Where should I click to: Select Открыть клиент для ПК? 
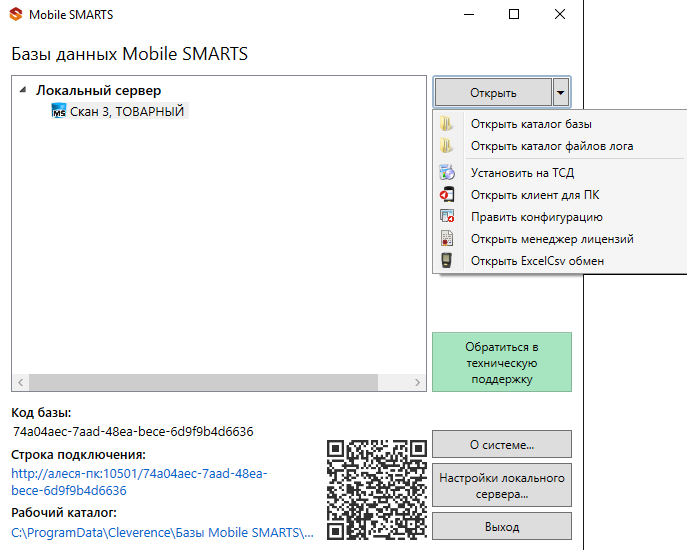click(560, 195)
